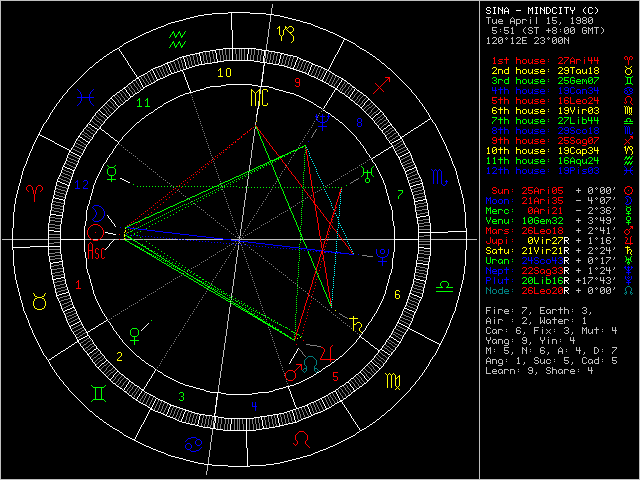Click the Aquarius glyph on the zodiac ring
Screen dimensions: 640x480
point(178,39)
